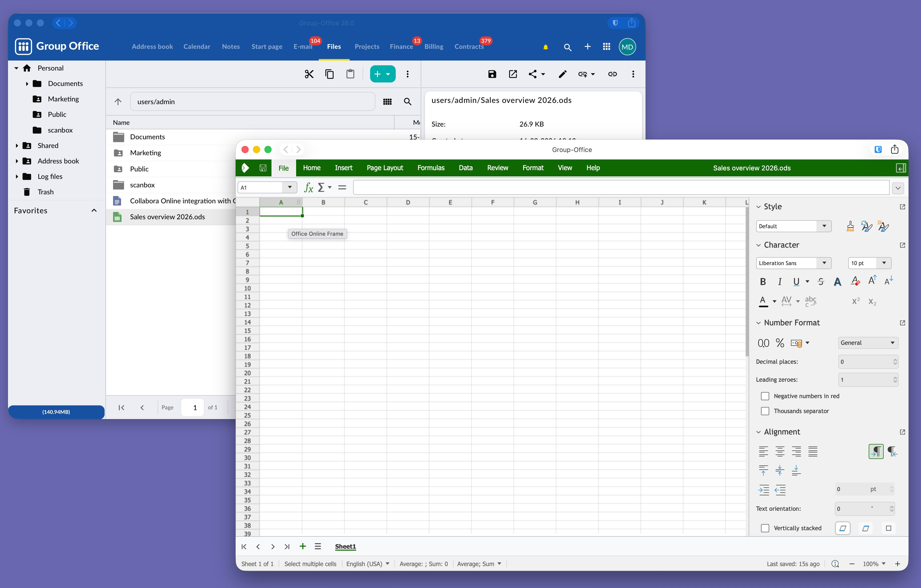
Task: Click the notification bell in Group Office
Action: click(x=545, y=47)
